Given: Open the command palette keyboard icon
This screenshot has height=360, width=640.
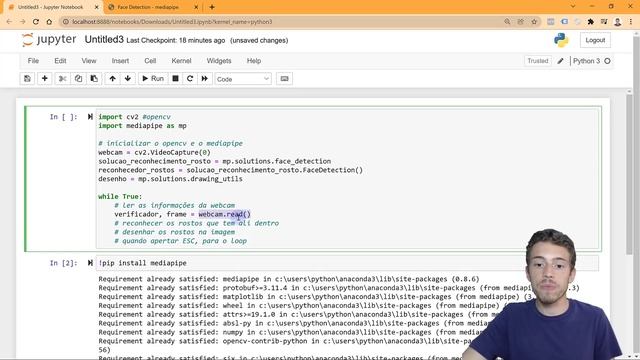Looking at the screenshot, I should (x=284, y=79).
